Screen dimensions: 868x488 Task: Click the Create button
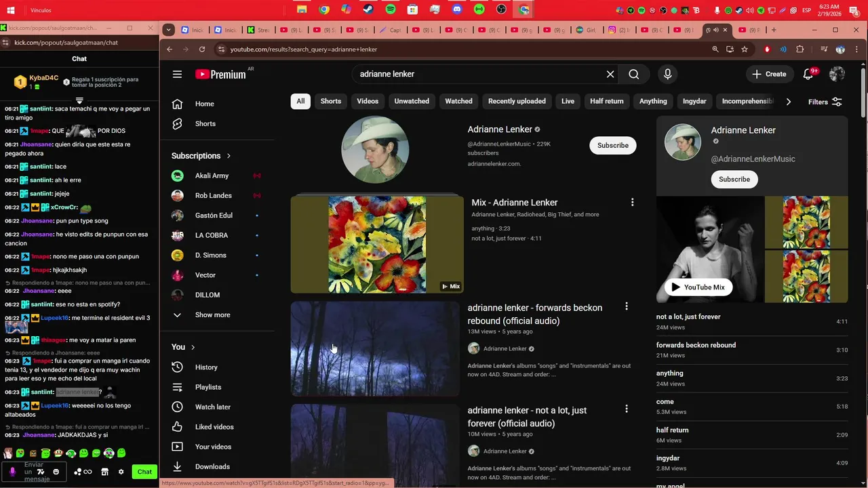(770, 74)
